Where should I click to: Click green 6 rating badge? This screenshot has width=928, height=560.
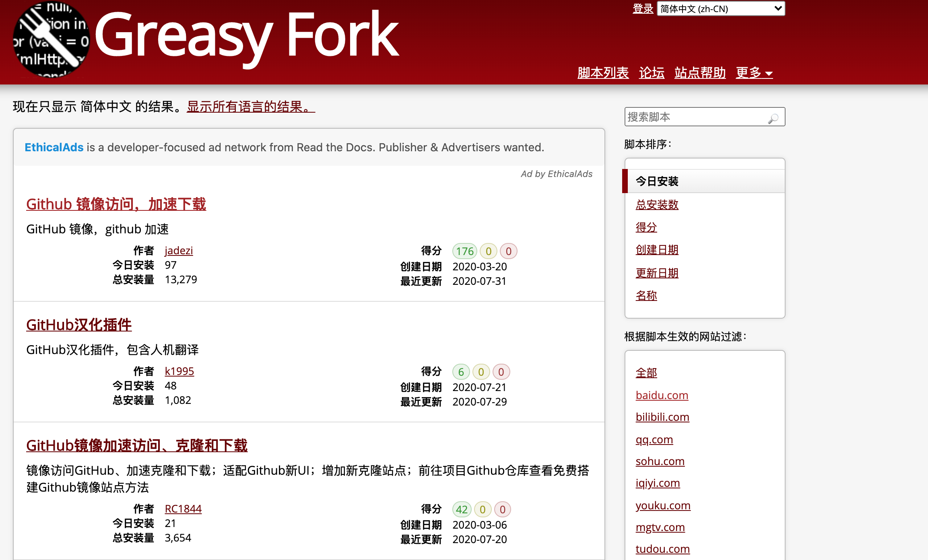(461, 372)
